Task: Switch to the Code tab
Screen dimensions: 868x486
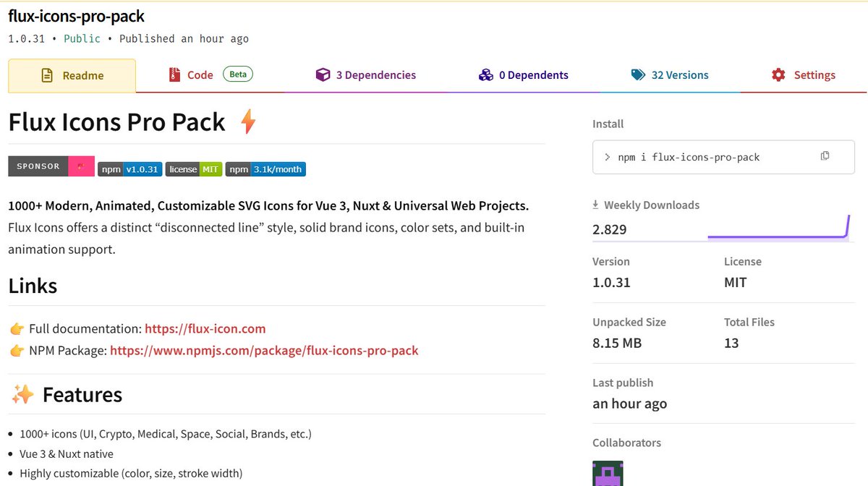Action: tap(210, 75)
